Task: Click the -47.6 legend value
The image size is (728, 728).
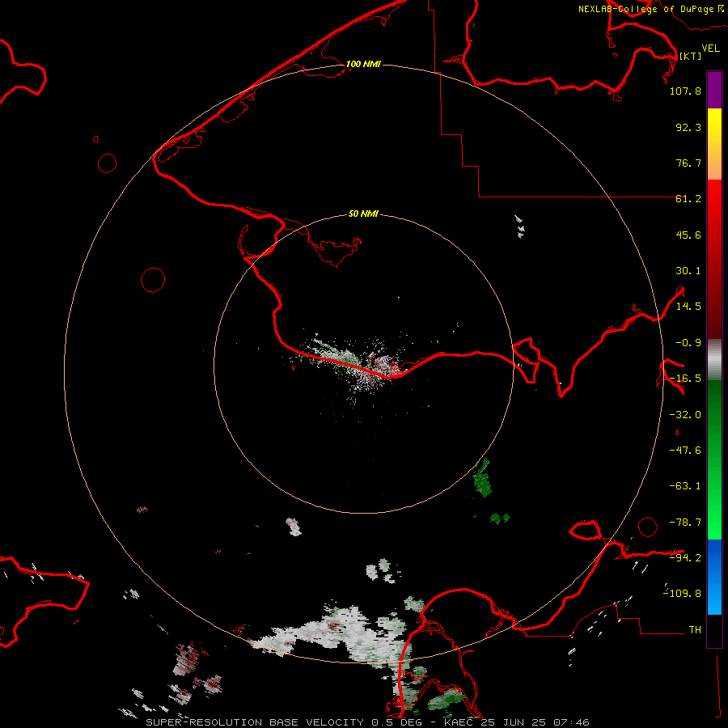Action: (x=685, y=451)
